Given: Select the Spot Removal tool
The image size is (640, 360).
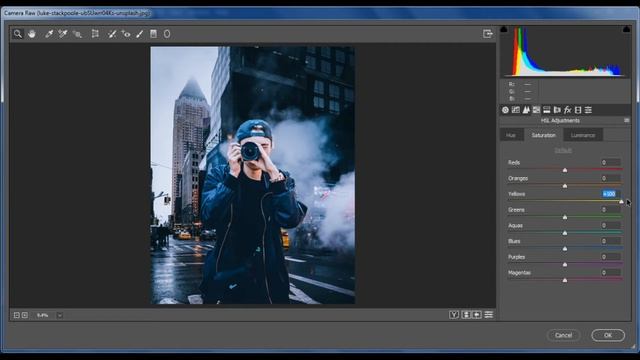Looking at the screenshot, I should click(x=112, y=34).
